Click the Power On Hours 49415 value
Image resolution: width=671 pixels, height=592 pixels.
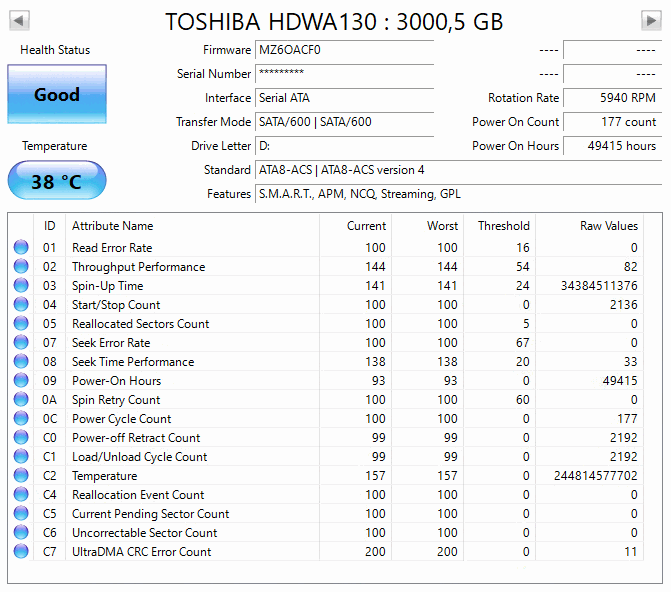[612, 146]
